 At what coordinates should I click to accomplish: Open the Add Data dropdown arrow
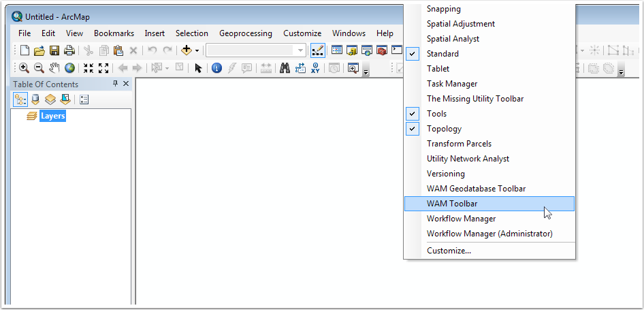coord(197,50)
